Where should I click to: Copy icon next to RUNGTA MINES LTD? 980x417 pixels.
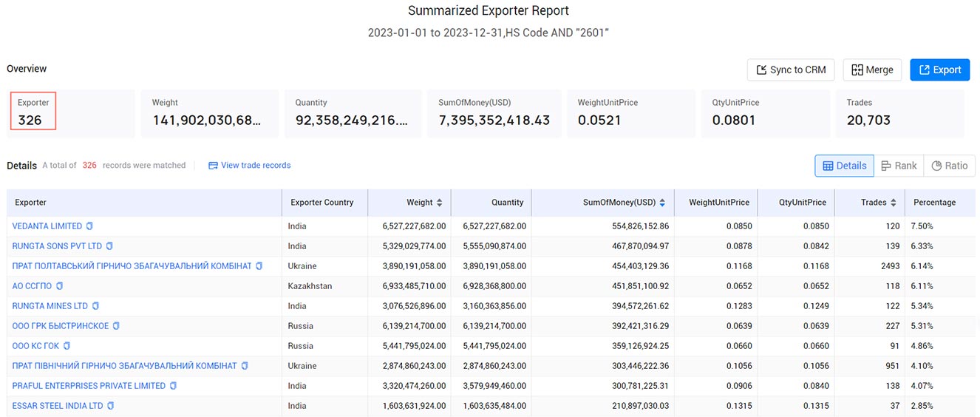click(95, 306)
